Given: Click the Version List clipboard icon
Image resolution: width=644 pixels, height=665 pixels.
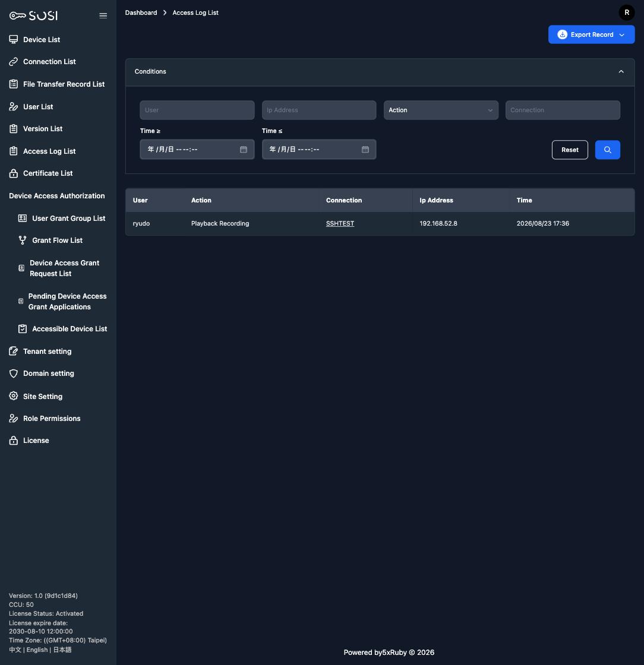Looking at the screenshot, I should [x=14, y=128].
